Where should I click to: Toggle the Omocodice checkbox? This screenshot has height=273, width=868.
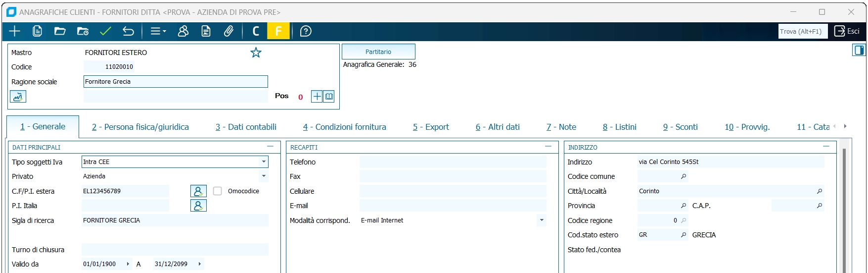pos(217,191)
